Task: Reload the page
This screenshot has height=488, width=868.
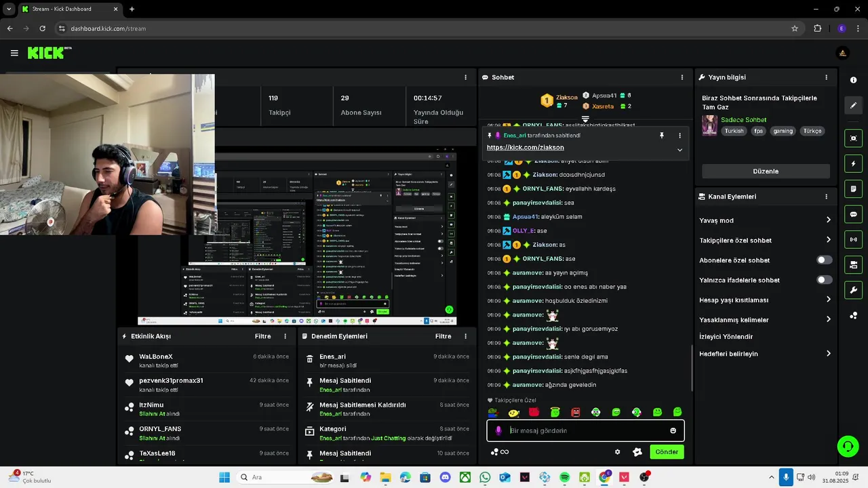Action: click(x=42, y=28)
